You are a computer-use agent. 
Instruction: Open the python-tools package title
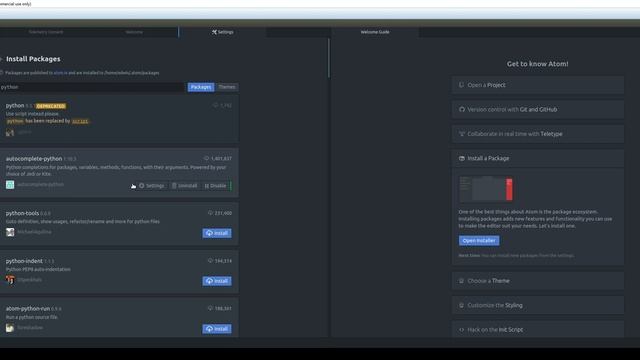[22, 213]
